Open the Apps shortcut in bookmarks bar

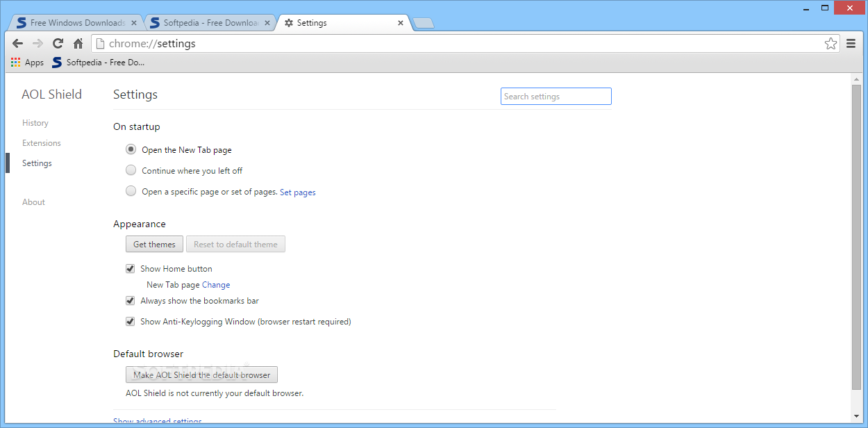(x=27, y=63)
